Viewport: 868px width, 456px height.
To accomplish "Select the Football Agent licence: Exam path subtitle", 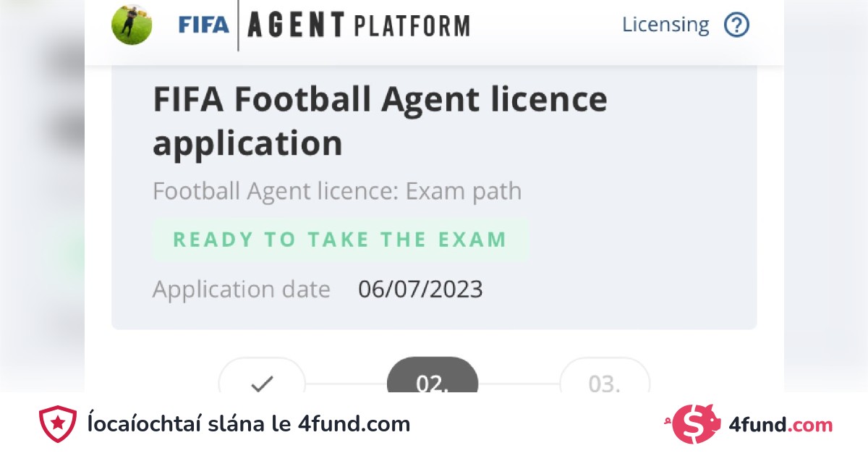I will tap(337, 192).
